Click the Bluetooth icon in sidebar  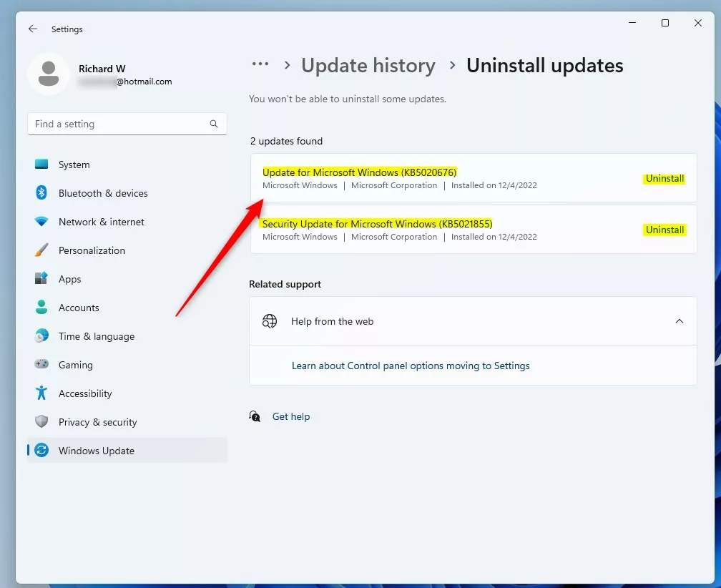(41, 192)
